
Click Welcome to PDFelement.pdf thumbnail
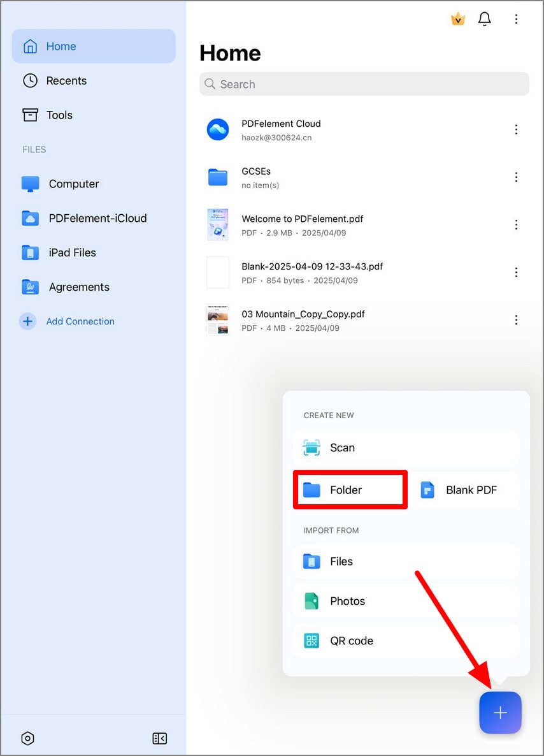[218, 224]
